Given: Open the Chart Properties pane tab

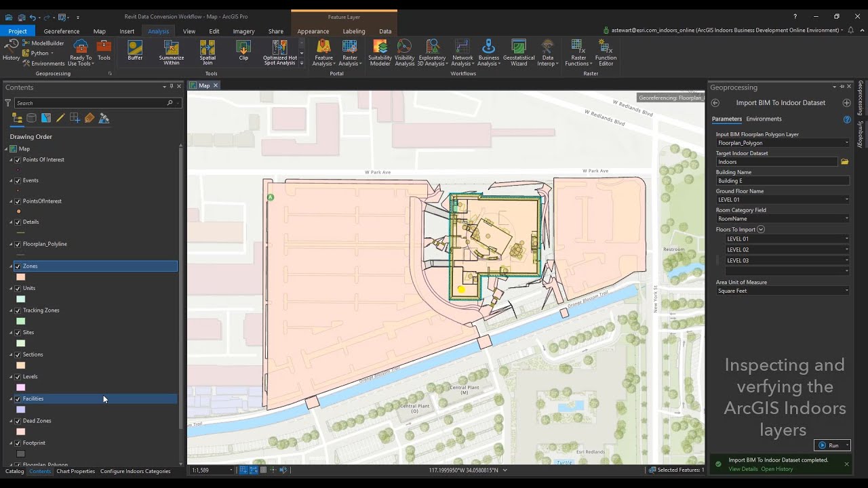Looking at the screenshot, I should [76, 471].
